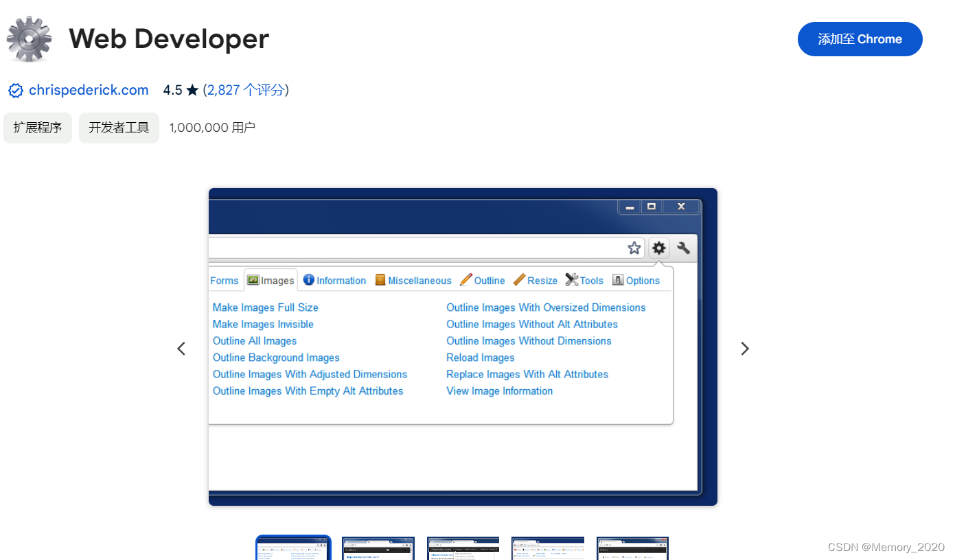The width and height of the screenshot is (955, 560).
Task: Click the Options panel icon
Action: pyautogui.click(x=618, y=280)
